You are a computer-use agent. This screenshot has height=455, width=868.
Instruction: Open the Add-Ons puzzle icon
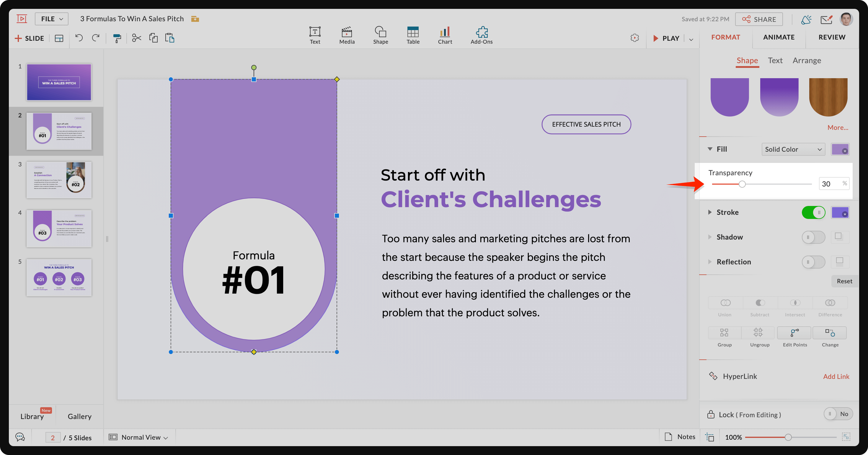point(481,35)
